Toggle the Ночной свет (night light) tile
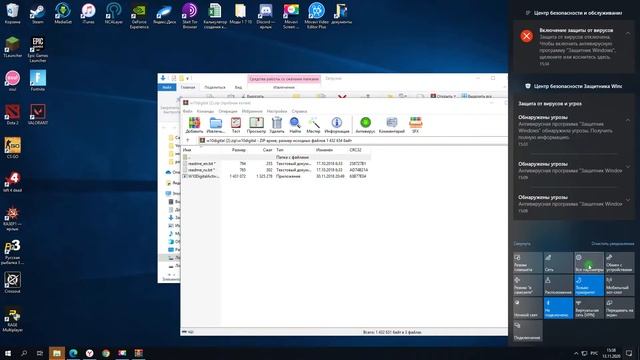This screenshot has height=360, width=640. [527, 308]
